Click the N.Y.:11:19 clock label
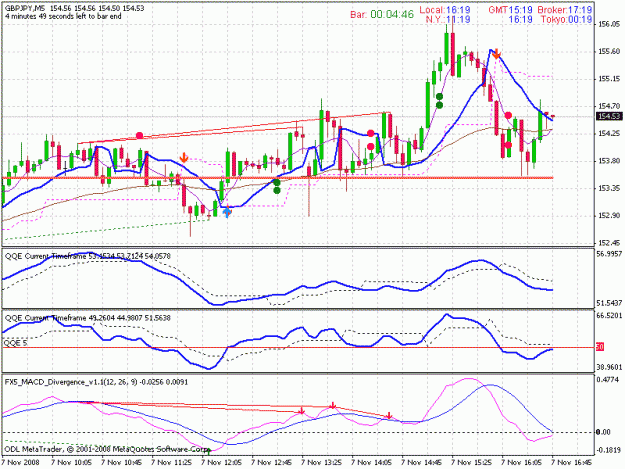 tap(448, 20)
